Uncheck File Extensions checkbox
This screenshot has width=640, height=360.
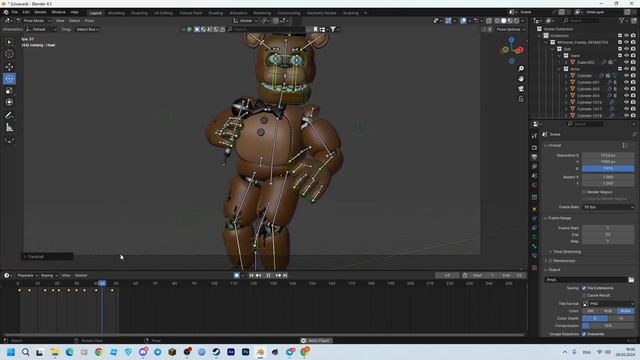click(584, 288)
